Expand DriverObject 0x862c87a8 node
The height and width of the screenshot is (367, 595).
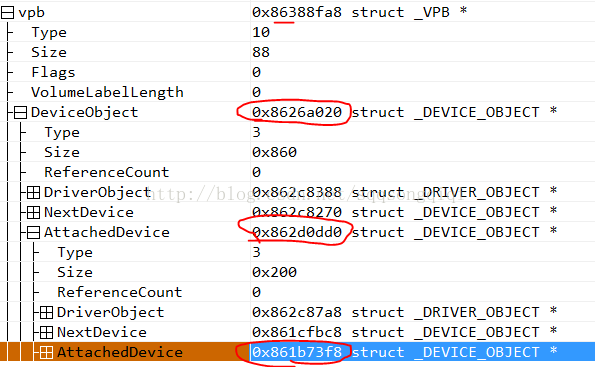click(x=46, y=312)
